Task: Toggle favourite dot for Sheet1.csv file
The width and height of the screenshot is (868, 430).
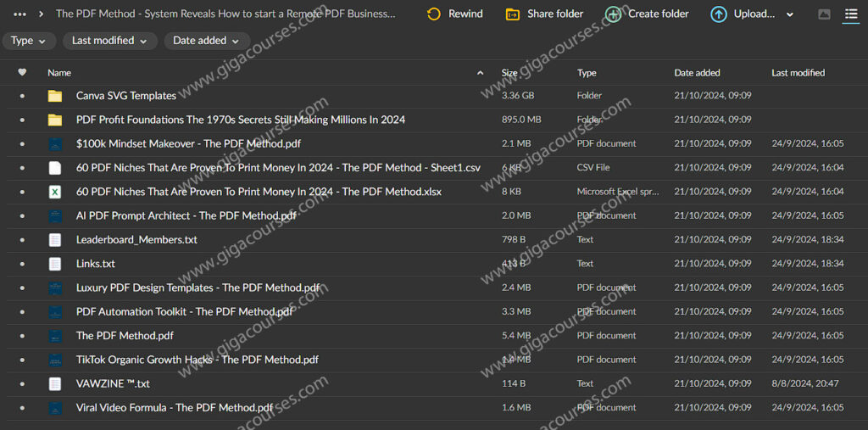Action: 22,168
